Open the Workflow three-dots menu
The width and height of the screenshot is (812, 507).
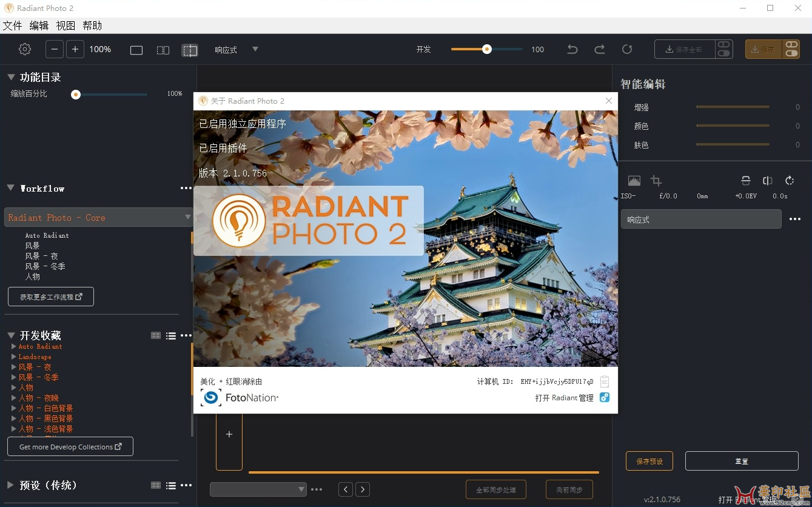[x=186, y=188]
